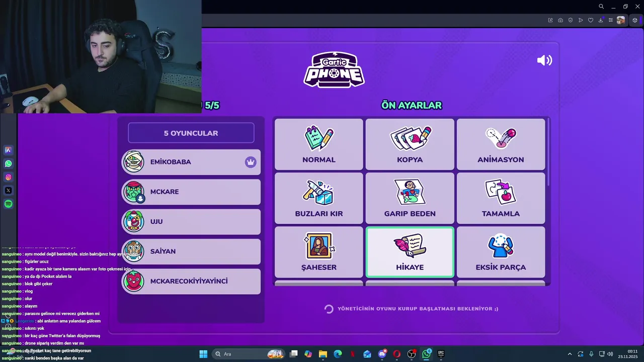Click MCKARECOKIYIYAYINCI's strawberry avatar
Screen dimensions: 644x362
click(134, 281)
